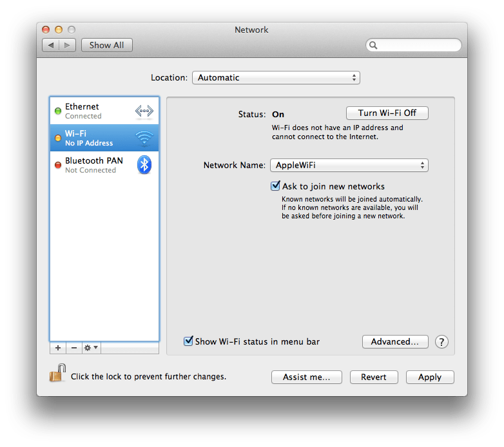Open the Location dropdown
Screen dimensions: 504x447
[x=276, y=78]
